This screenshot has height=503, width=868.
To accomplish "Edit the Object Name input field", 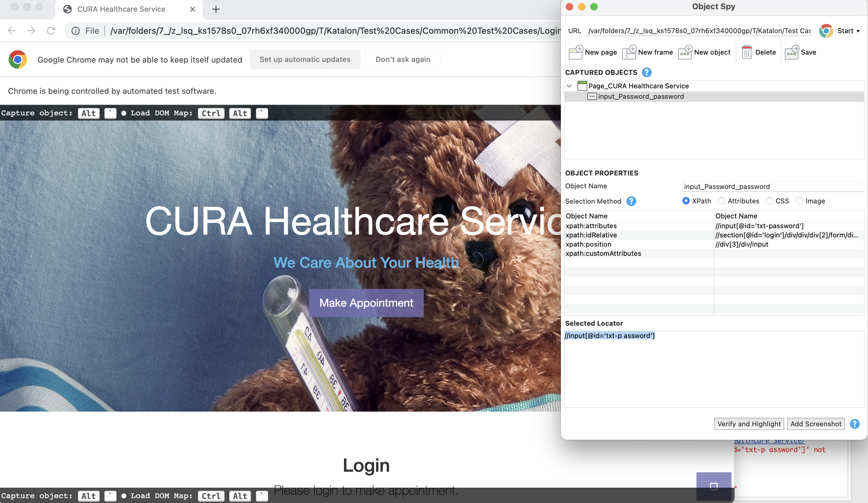I will coord(772,186).
